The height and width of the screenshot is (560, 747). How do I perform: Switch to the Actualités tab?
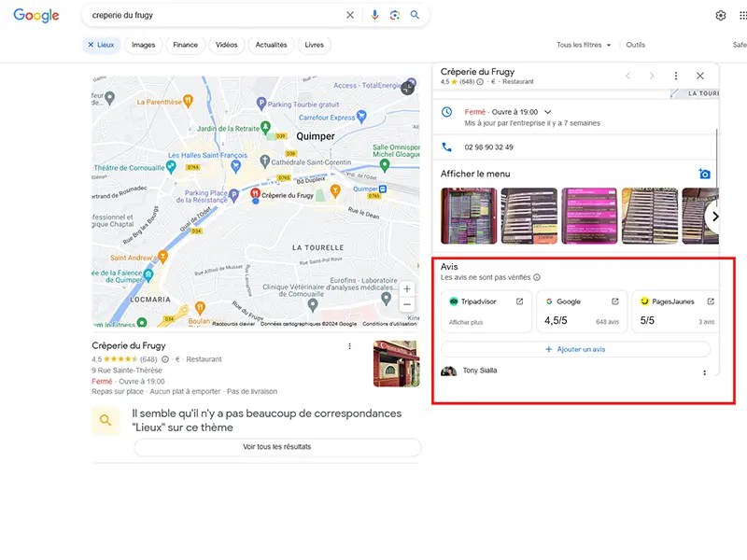(271, 45)
